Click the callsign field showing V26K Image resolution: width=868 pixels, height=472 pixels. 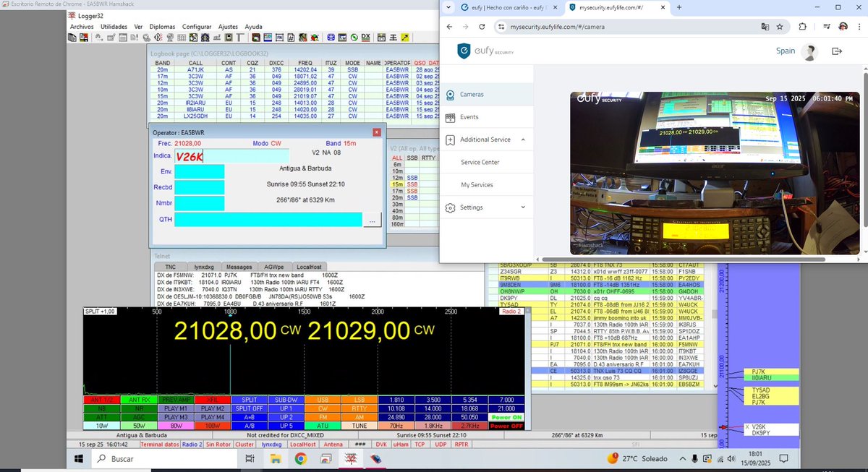[231, 156]
